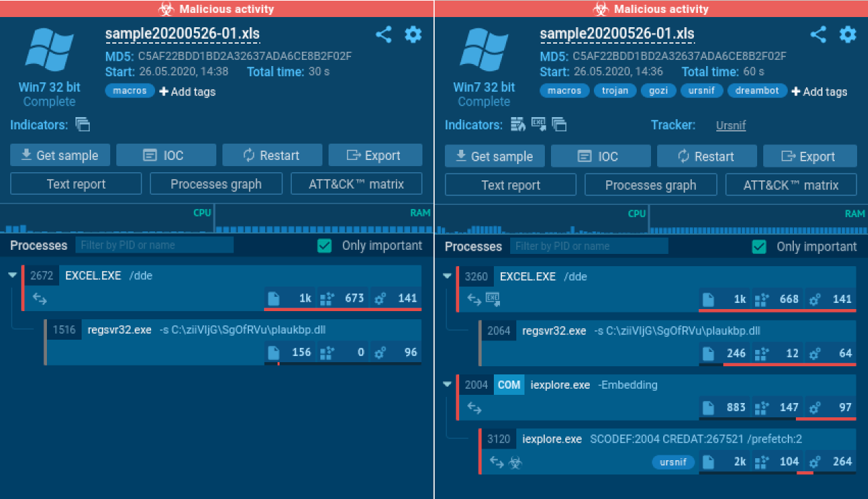Click the Win7 logo in left panel
Image resolution: width=868 pixels, height=499 pixels.
49,51
